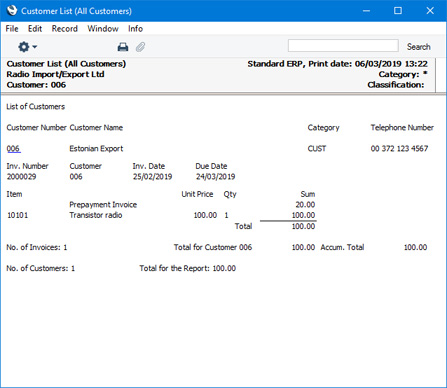Open the Window menu
The image size is (447, 388).
[103, 29]
